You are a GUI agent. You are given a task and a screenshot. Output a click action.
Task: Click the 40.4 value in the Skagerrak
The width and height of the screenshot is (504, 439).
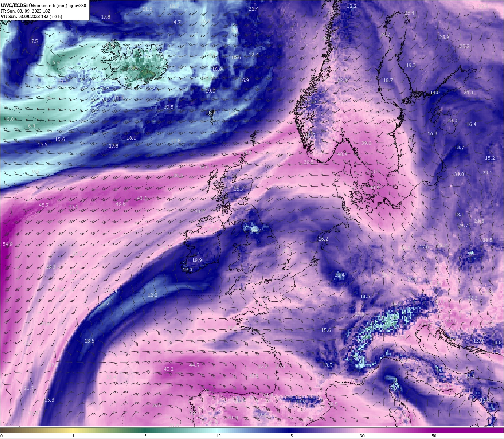(342, 154)
